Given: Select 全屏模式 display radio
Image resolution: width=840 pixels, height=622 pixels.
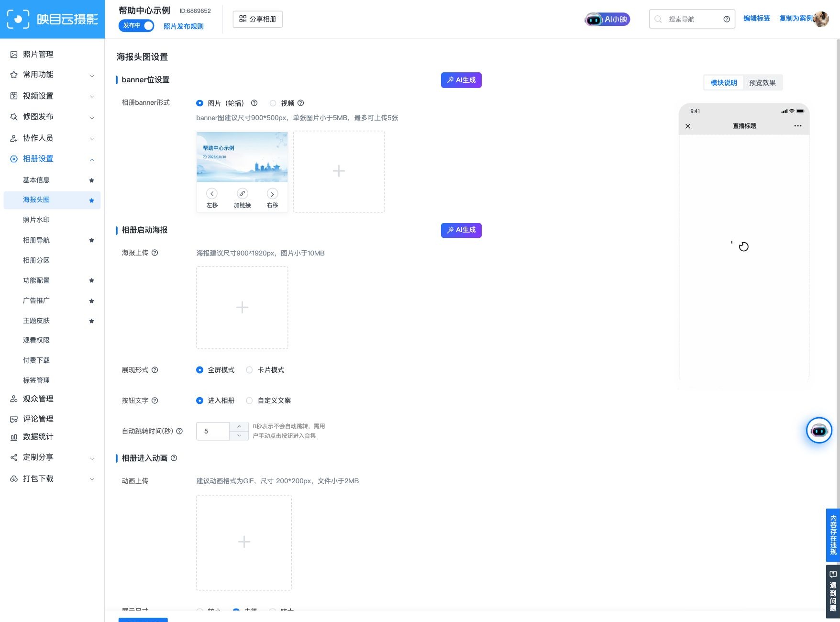Looking at the screenshot, I should [x=200, y=370].
